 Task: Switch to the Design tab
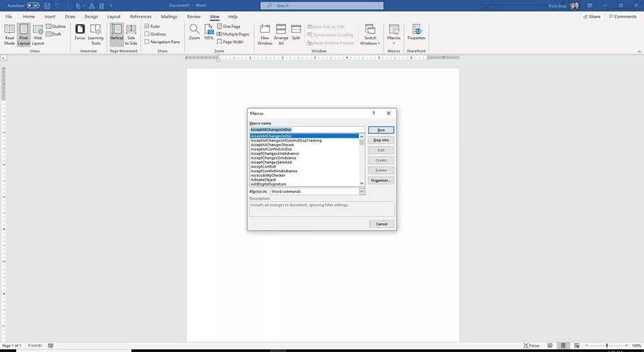pos(91,16)
